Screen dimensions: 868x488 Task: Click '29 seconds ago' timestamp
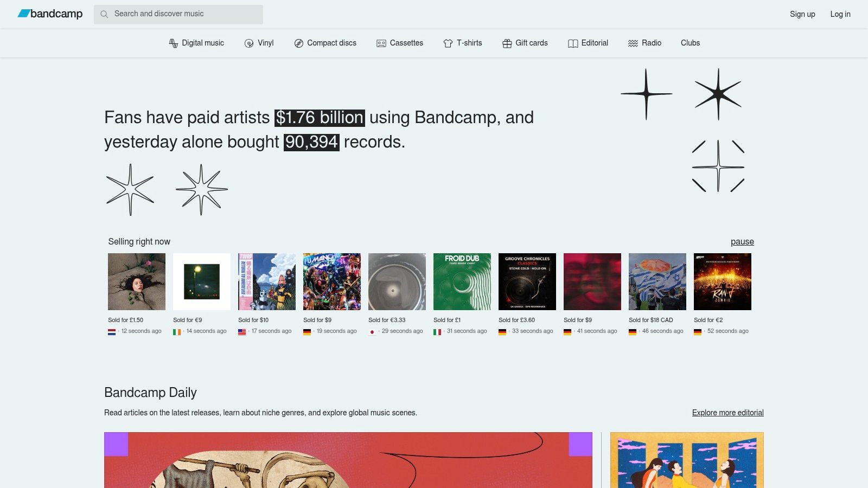click(402, 331)
